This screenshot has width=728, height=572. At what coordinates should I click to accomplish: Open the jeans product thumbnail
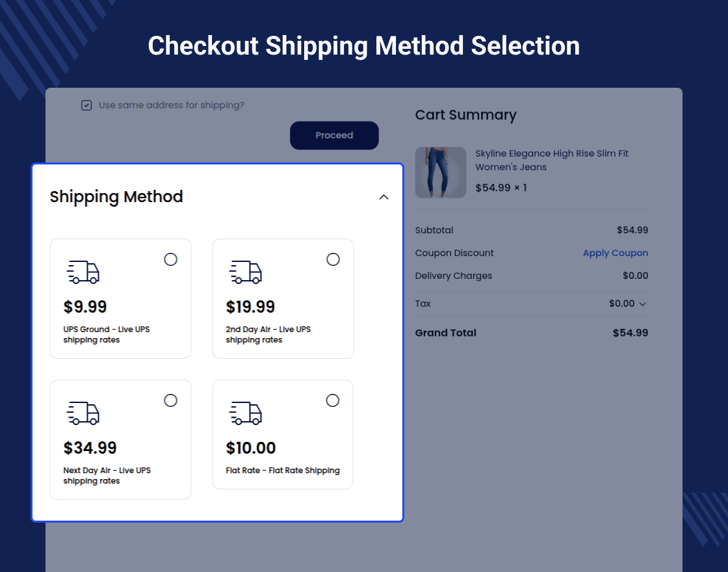pos(441,172)
